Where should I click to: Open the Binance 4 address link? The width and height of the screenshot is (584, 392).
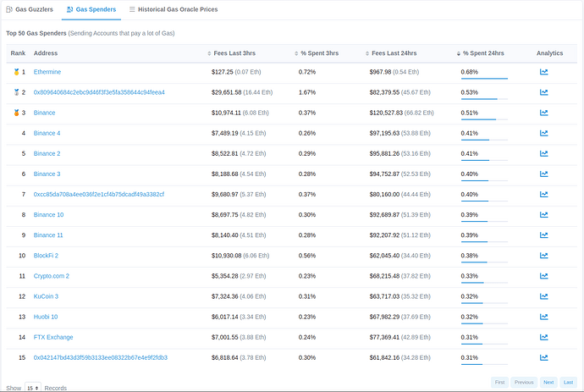pyautogui.click(x=47, y=133)
